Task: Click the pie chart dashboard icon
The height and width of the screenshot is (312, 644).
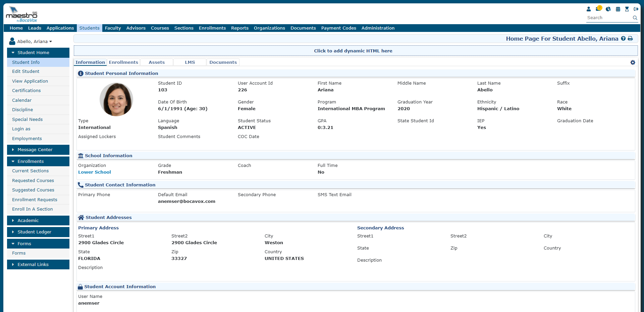Action: click(x=608, y=9)
